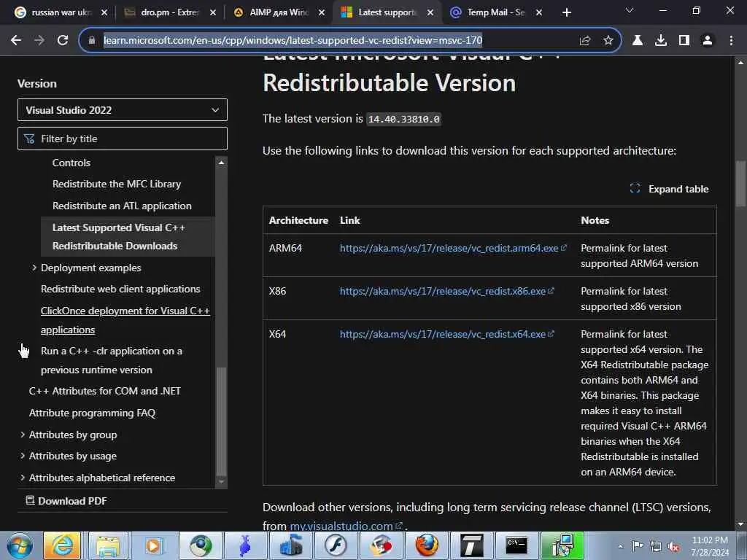
Task: Open the Flash player taskbar icon
Action: pos(336,545)
